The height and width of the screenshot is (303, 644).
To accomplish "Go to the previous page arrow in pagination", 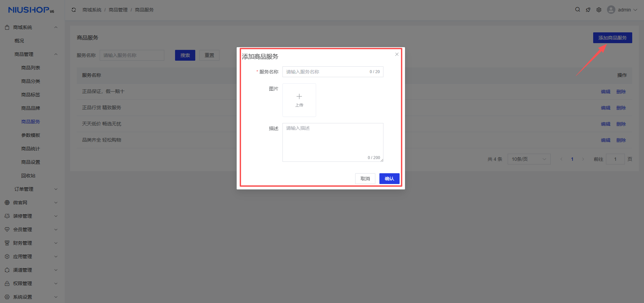I will tap(561, 159).
